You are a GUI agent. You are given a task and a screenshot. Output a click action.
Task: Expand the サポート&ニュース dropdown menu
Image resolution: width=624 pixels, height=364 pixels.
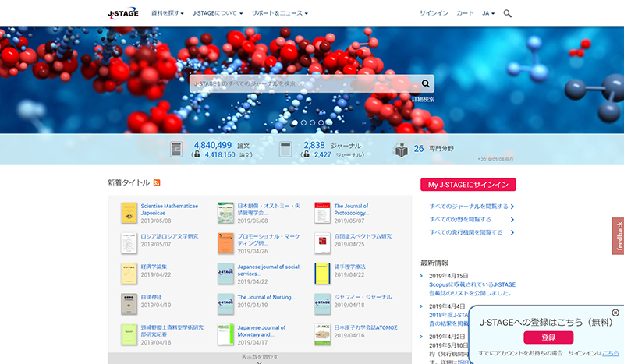point(279,13)
